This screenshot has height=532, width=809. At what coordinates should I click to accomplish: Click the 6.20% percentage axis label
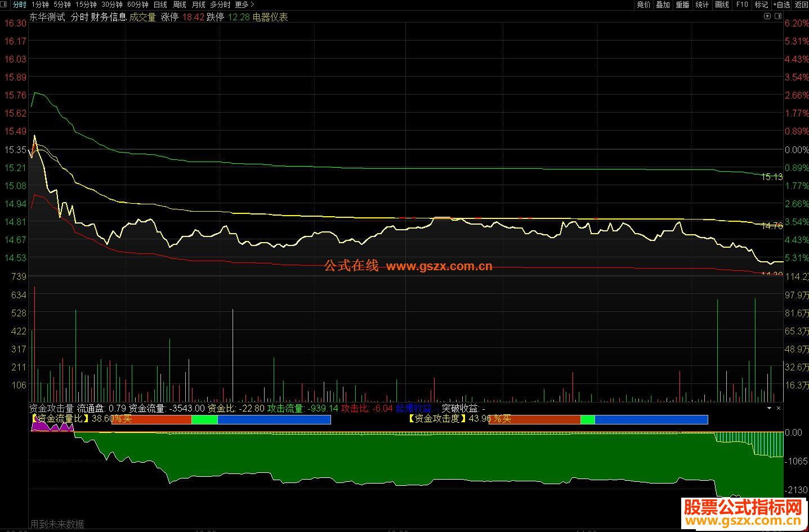click(797, 23)
